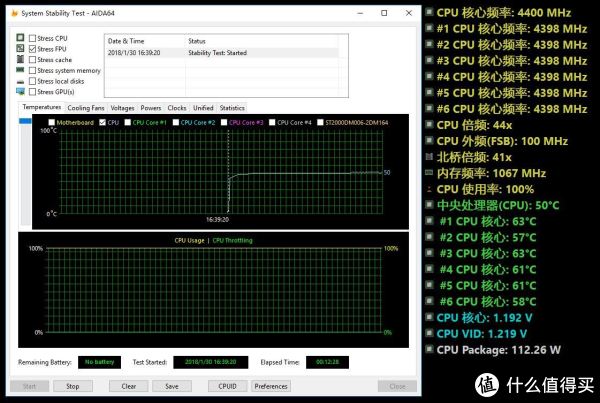Open the Preferences dialog

click(271, 386)
